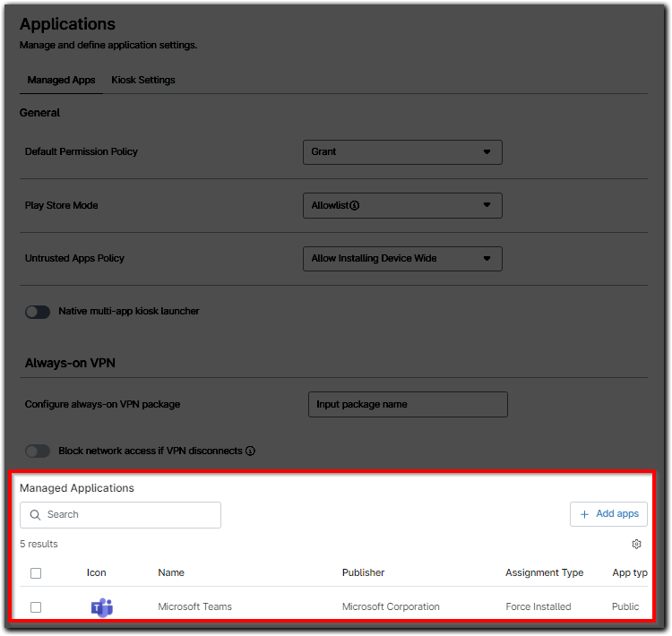Toggle Block network access if VPN disconnects
This screenshot has height=636, width=672.
pos(38,451)
